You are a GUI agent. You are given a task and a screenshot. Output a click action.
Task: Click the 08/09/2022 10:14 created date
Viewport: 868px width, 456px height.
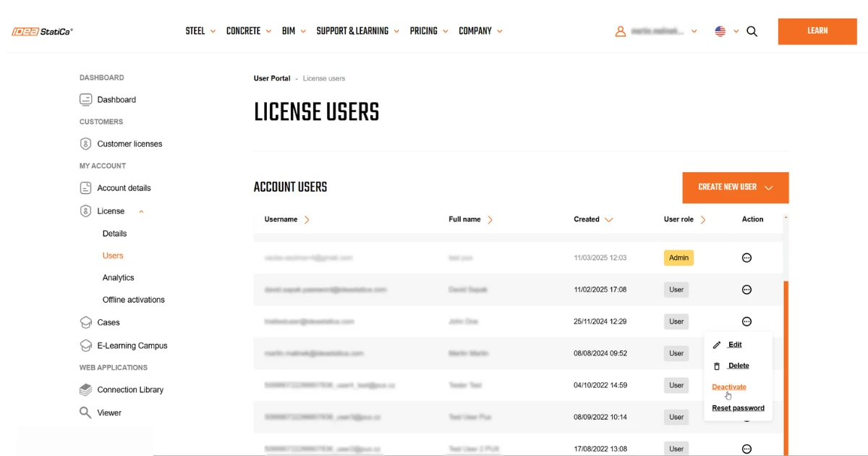(x=600, y=417)
